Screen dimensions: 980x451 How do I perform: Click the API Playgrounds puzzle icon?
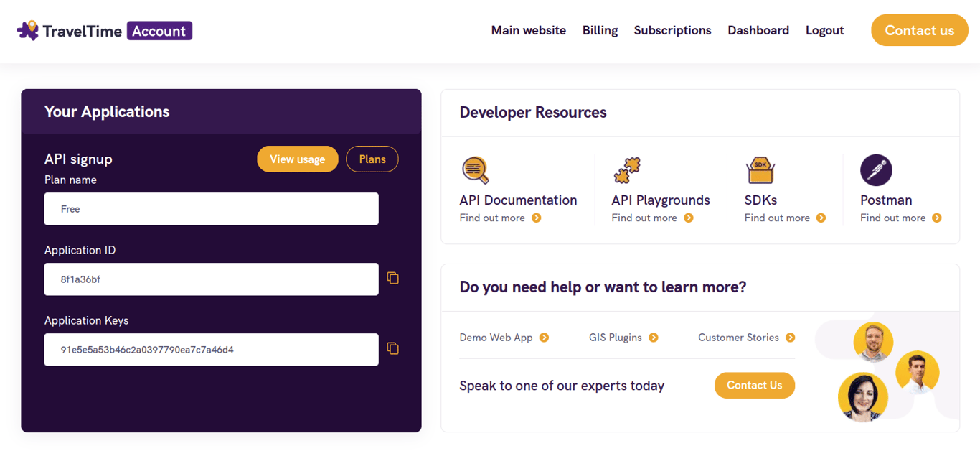tap(627, 169)
